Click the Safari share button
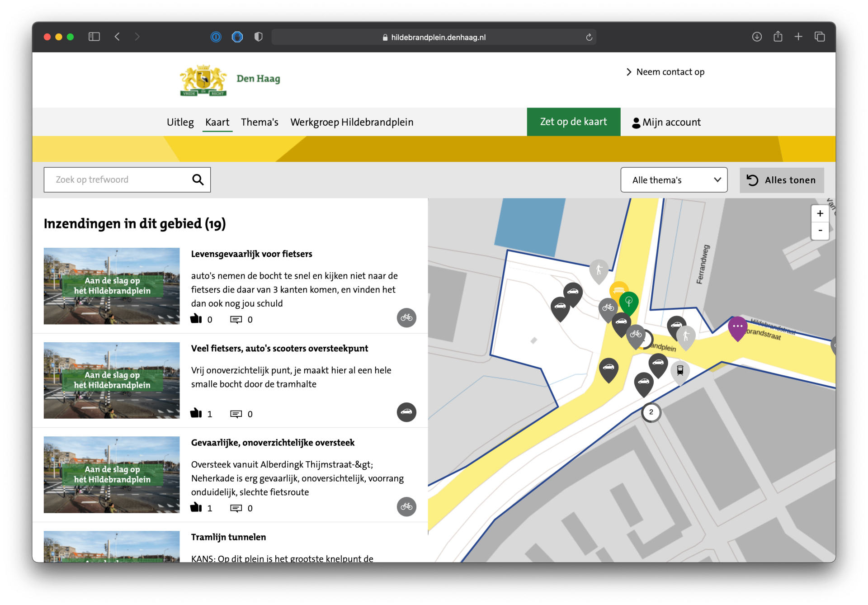868x605 pixels. pos(778,36)
